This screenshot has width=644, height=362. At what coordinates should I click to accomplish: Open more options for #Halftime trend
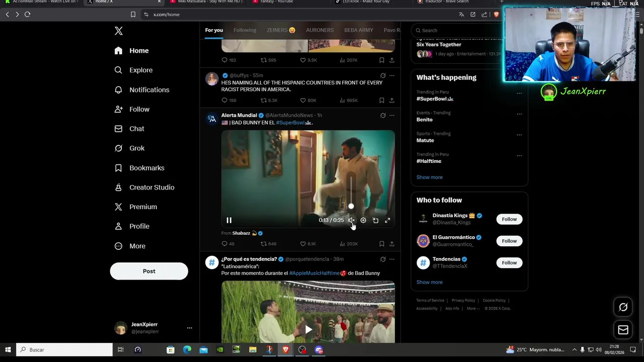coord(519,155)
